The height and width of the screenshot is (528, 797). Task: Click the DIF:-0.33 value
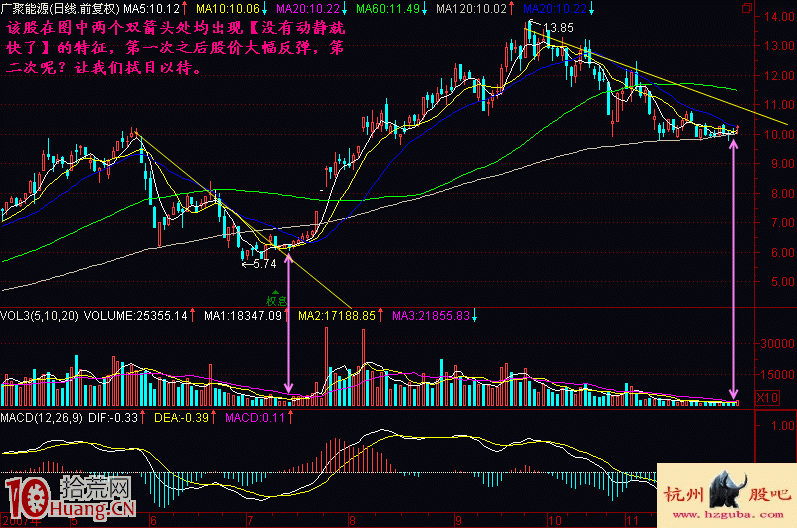tap(113, 418)
